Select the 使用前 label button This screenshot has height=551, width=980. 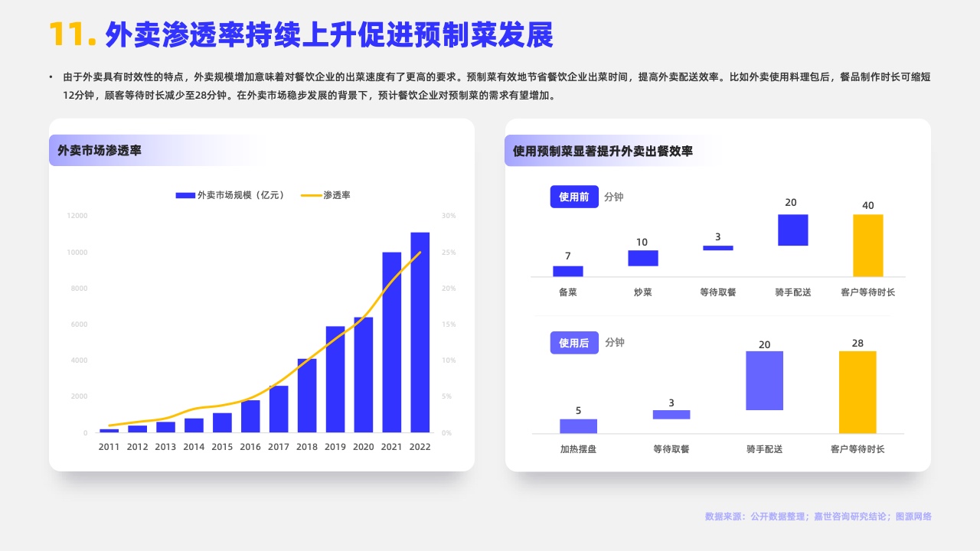pyautogui.click(x=573, y=197)
